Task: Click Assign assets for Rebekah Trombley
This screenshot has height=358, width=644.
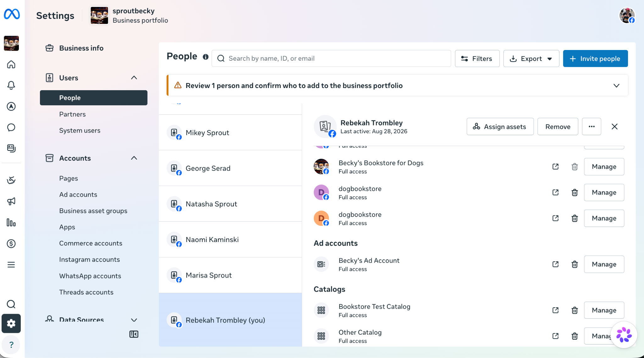Action: [x=500, y=127]
